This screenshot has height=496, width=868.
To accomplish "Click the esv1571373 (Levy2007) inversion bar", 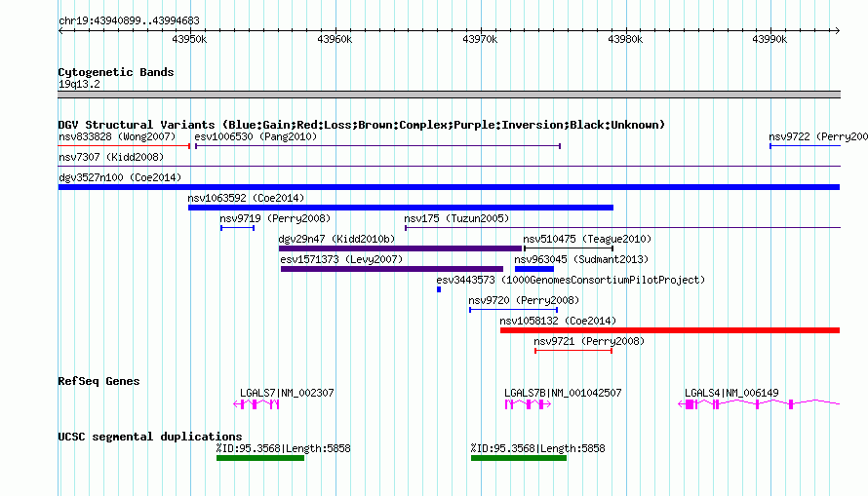I will pos(392,269).
